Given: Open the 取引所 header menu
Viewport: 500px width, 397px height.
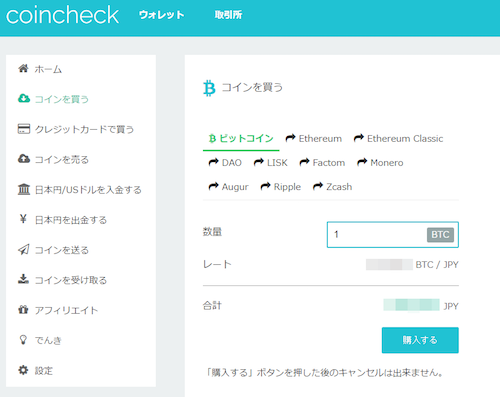Looking at the screenshot, I should click(x=228, y=15).
